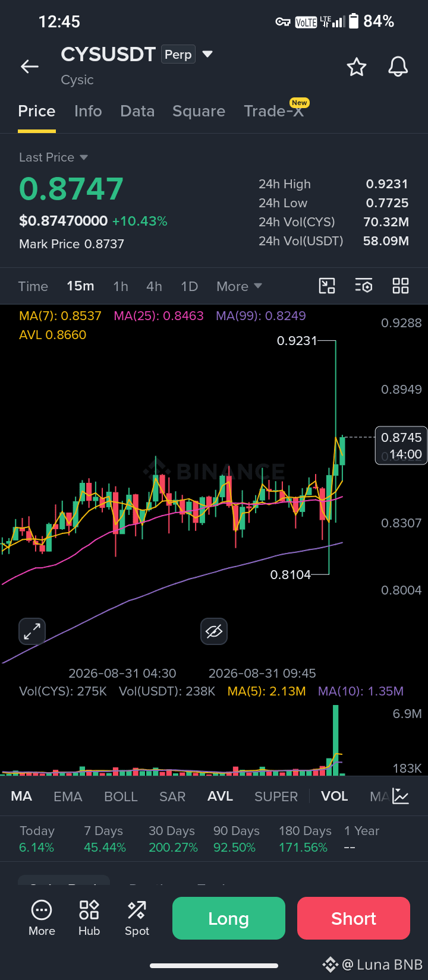Viewport: 428px width, 980px height.
Task: Select the Price tab
Action: (x=37, y=111)
